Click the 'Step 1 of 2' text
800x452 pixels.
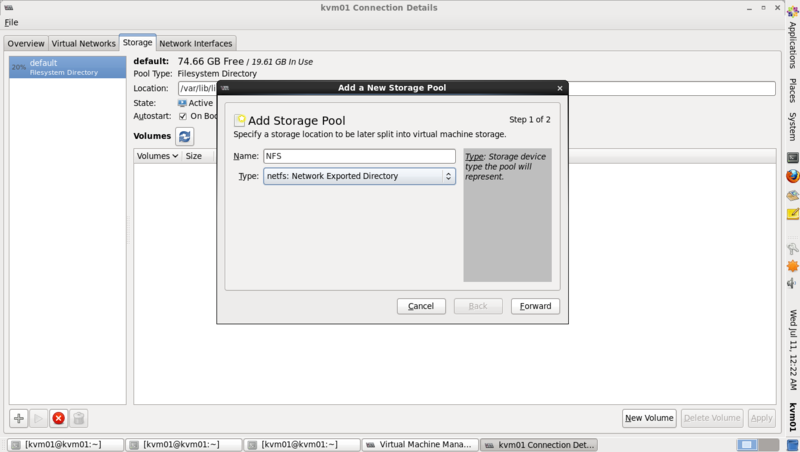[530, 119]
